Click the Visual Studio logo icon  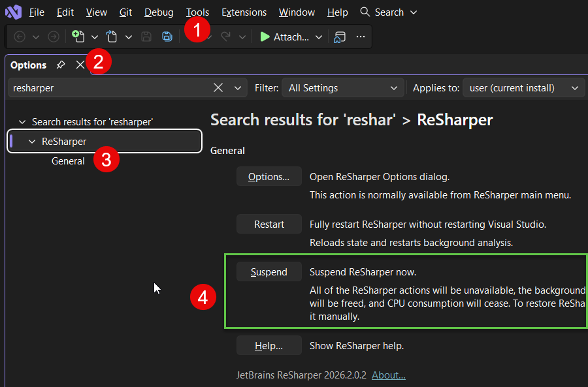point(13,12)
